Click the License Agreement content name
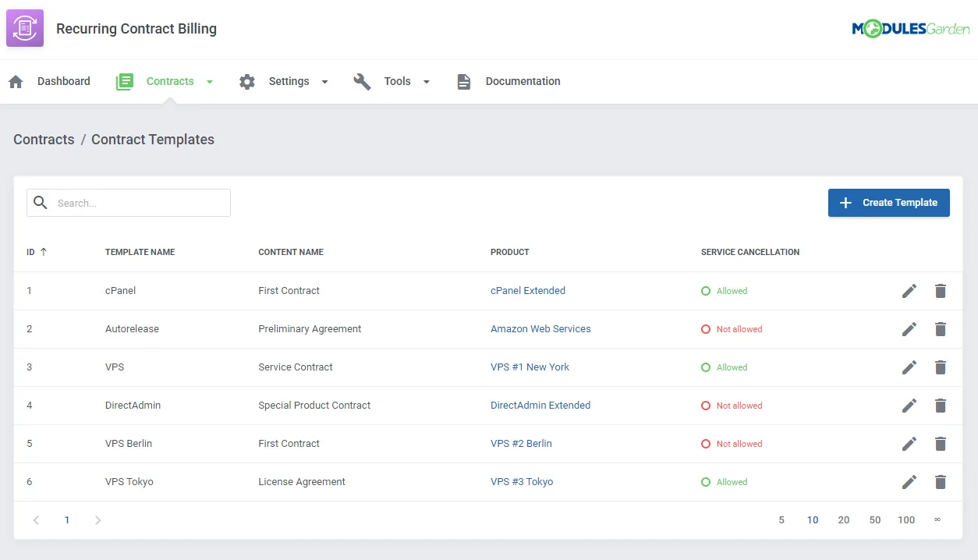 (302, 482)
